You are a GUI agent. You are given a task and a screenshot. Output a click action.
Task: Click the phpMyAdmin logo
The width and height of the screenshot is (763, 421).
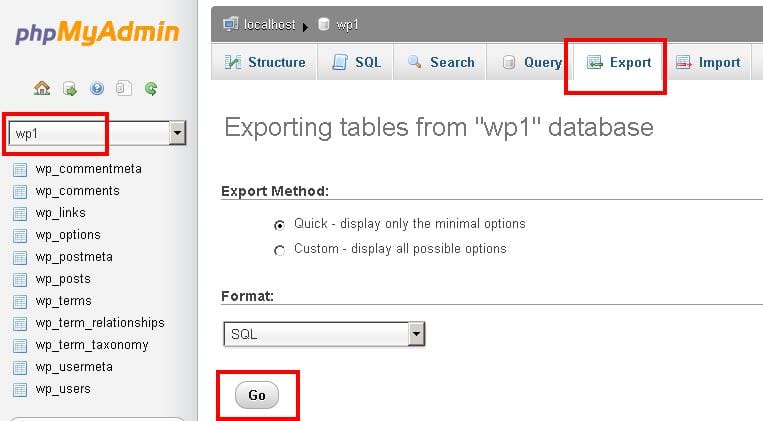(x=97, y=32)
